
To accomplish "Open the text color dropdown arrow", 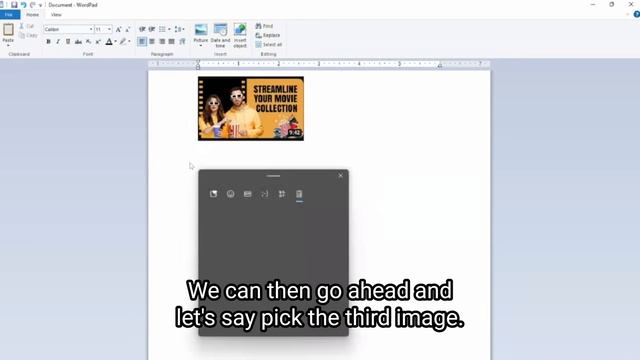I will [116, 42].
